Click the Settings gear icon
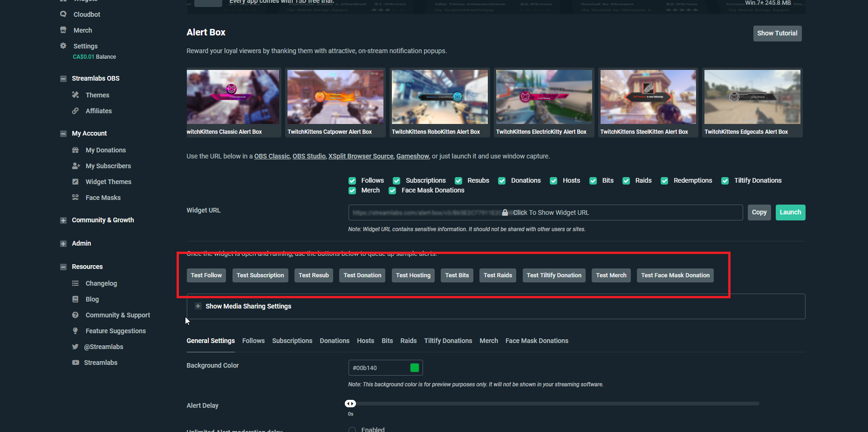868x432 pixels. point(63,46)
